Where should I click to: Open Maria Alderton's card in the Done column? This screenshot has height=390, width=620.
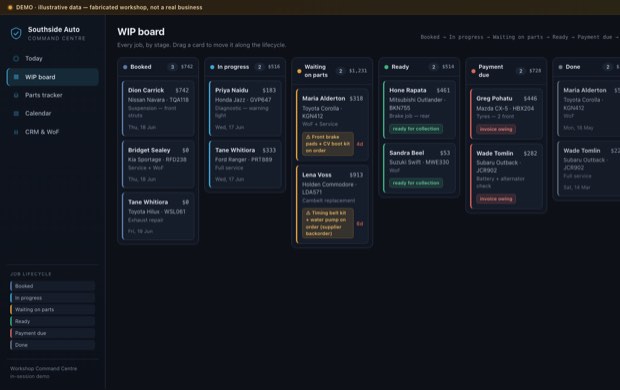589,108
